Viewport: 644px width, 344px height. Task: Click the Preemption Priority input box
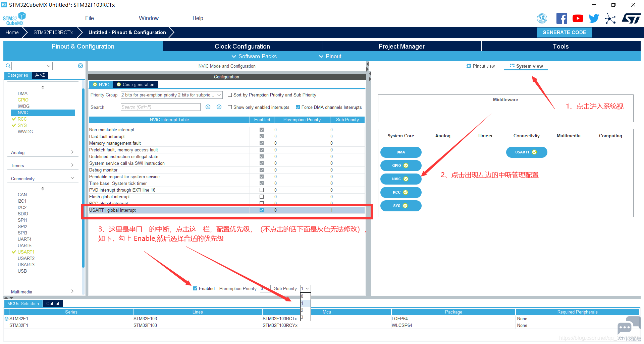265,289
